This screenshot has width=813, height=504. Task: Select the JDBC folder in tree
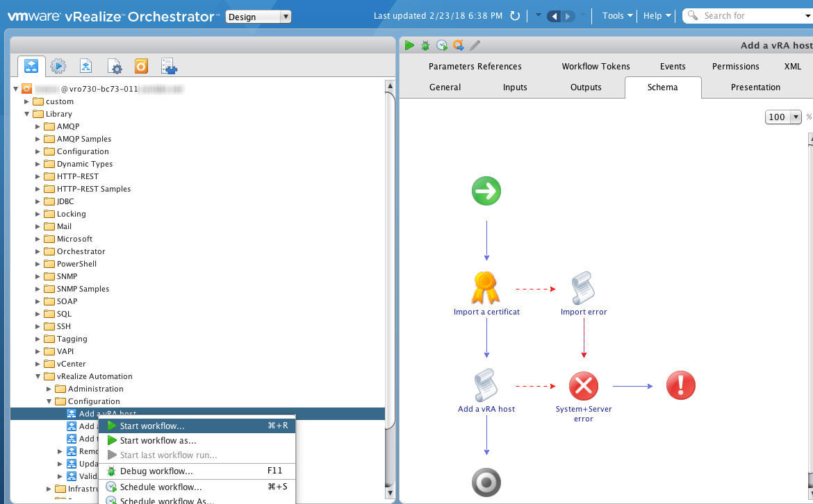tap(65, 201)
